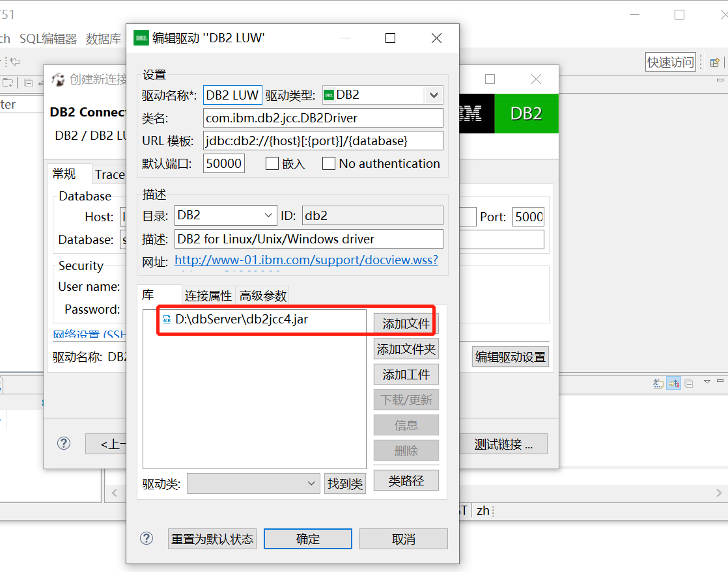Switch to the 高级参数 tab
The image size is (728, 572).
tap(262, 295)
